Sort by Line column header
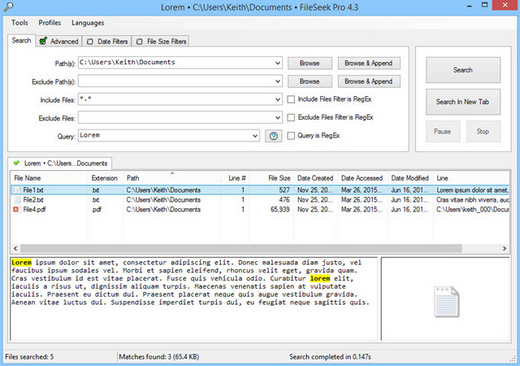 click(471, 178)
